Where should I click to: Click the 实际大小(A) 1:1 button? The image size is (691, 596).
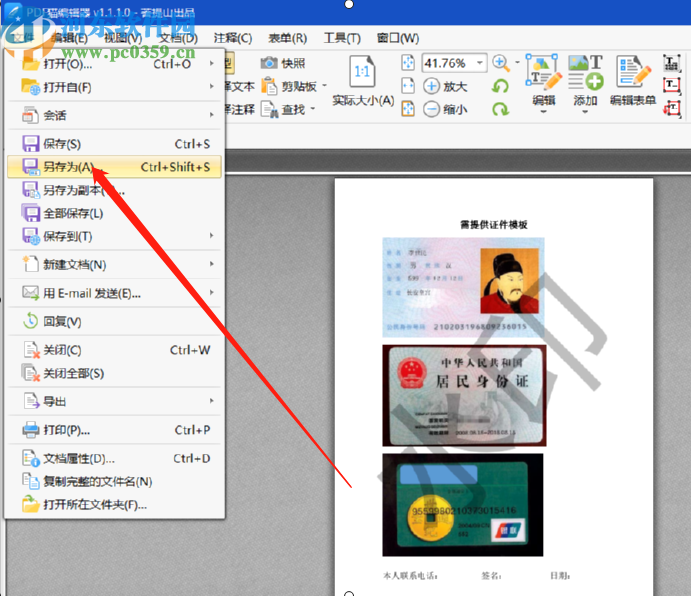[x=363, y=81]
